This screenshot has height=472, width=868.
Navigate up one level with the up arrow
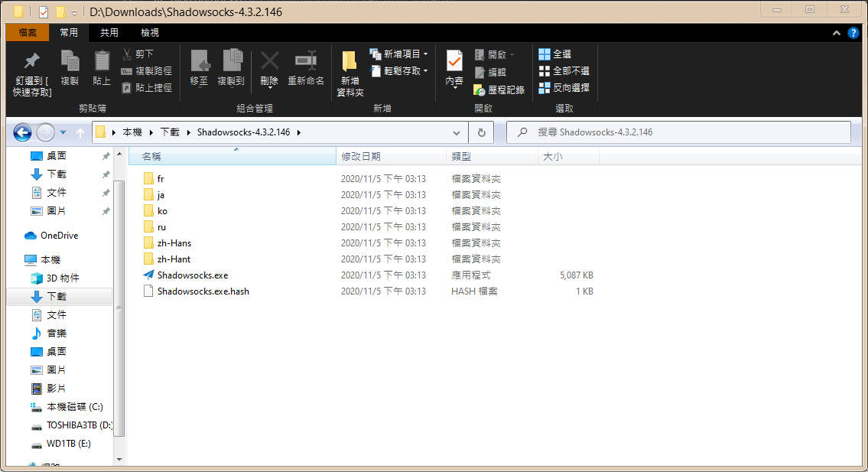(81, 132)
